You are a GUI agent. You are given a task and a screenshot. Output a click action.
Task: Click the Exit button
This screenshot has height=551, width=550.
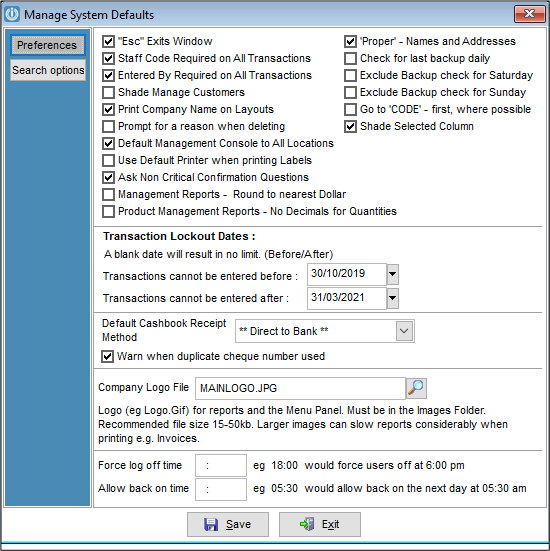click(x=320, y=524)
